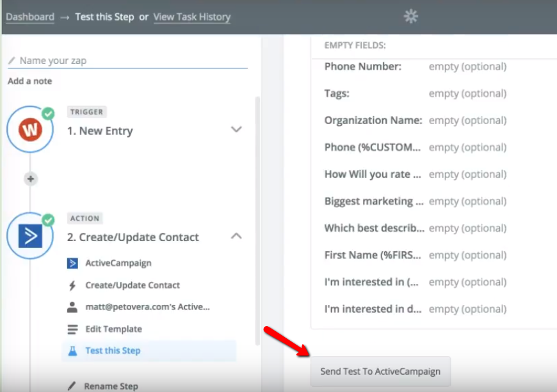The width and height of the screenshot is (557, 392).
Task: Click the green checkmark badge on the trigger step
Action: (x=48, y=114)
